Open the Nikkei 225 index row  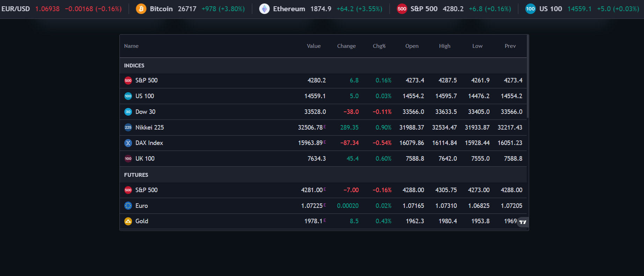pos(323,128)
